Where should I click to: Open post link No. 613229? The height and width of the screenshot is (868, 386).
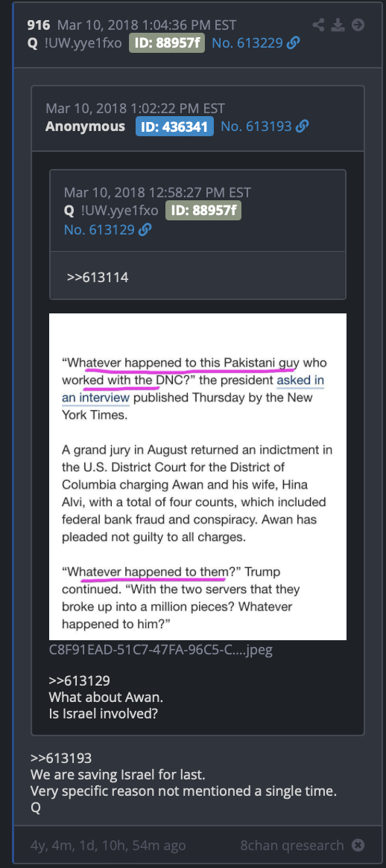click(248, 42)
